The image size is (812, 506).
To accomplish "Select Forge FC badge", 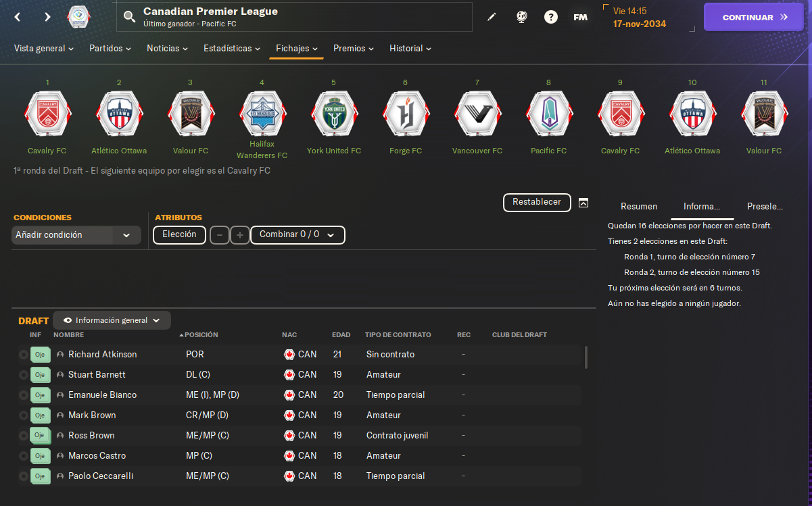I will [x=405, y=114].
